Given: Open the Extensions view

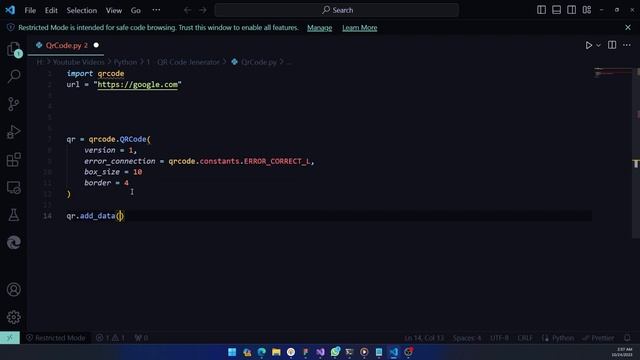Looking at the screenshot, I should point(13,160).
